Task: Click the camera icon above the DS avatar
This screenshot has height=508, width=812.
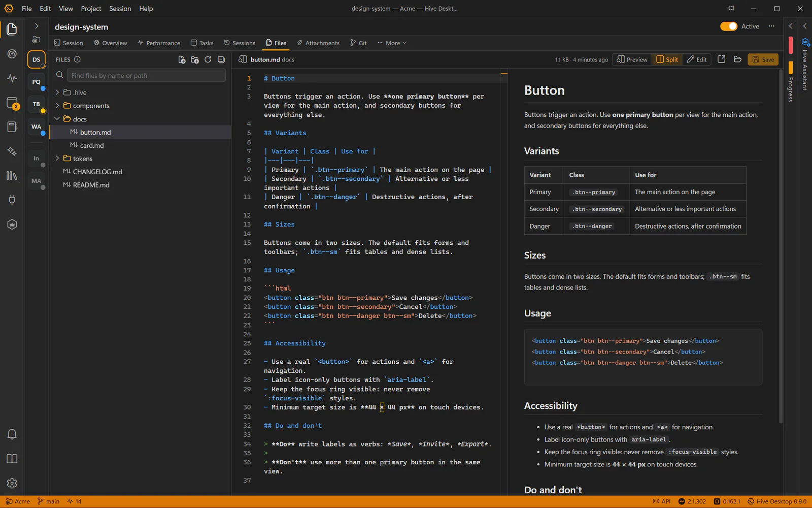Action: [x=36, y=40]
